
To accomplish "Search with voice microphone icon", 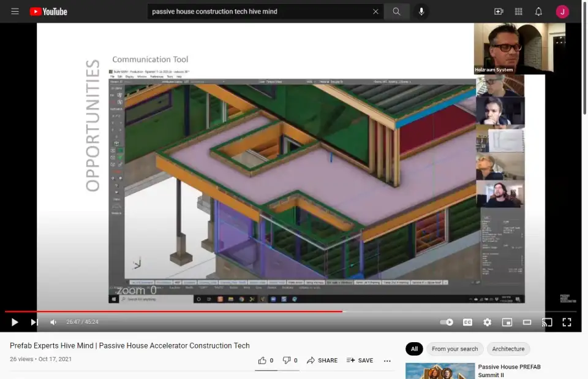I will click(421, 12).
